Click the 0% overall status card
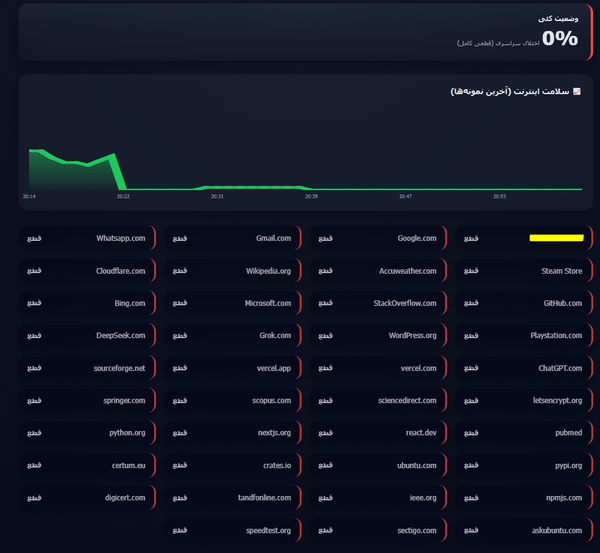The height and width of the screenshot is (553, 600). pos(306,32)
